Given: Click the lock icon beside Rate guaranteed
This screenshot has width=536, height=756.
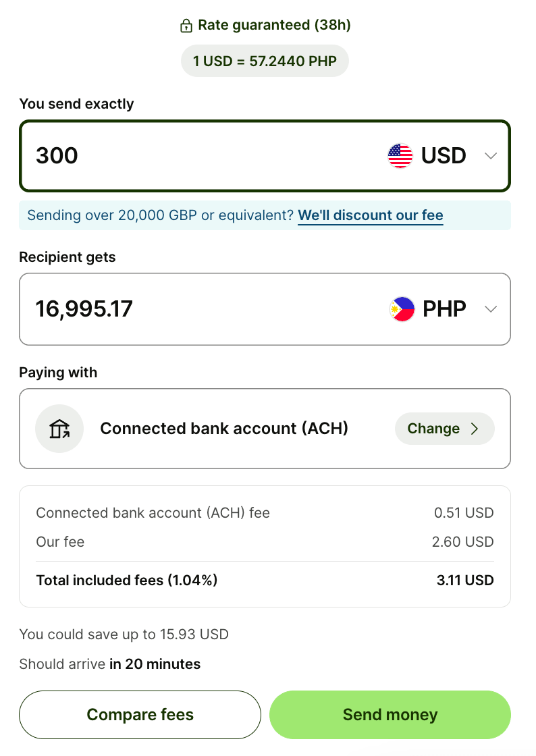Looking at the screenshot, I should 186,26.
